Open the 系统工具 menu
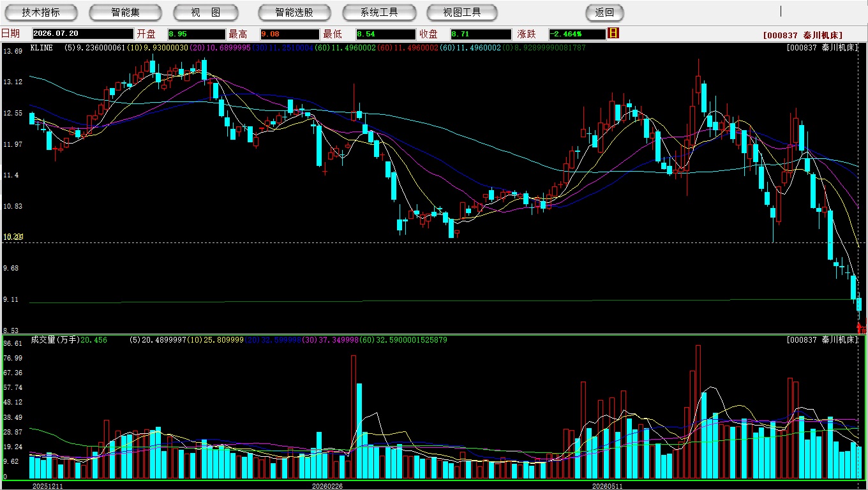 (x=379, y=12)
